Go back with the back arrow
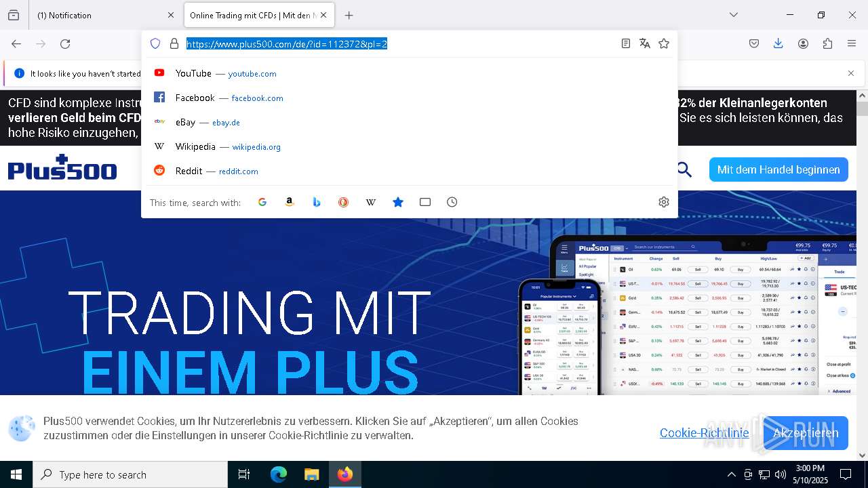 pyautogui.click(x=16, y=43)
